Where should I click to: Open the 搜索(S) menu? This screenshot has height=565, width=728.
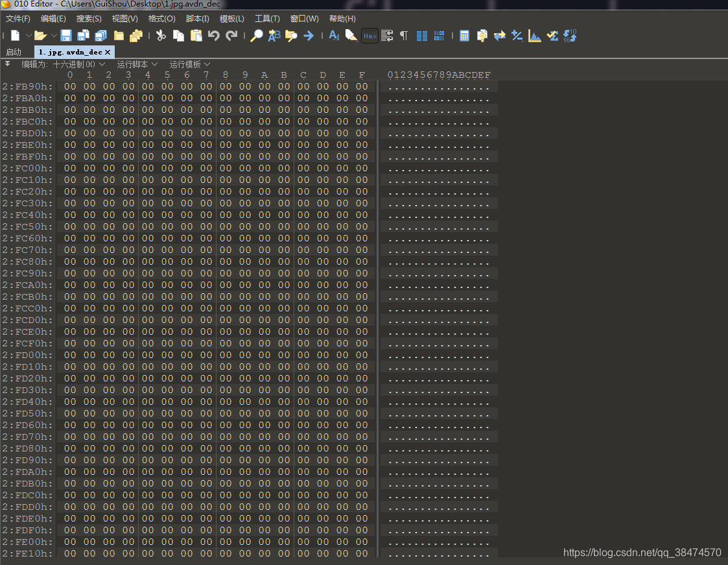click(89, 19)
